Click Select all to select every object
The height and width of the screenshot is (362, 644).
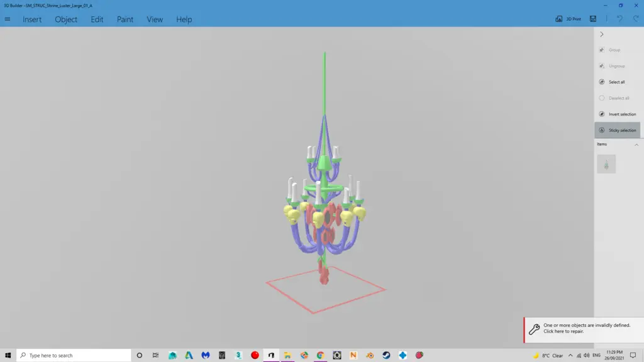616,82
